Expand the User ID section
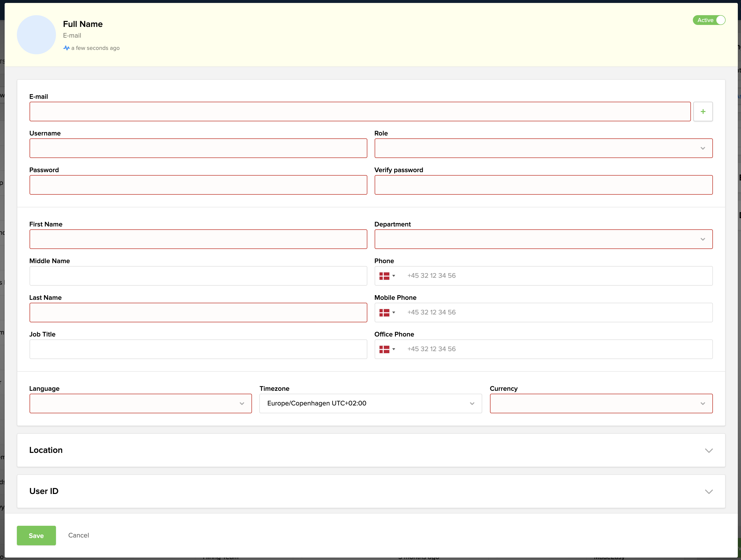741x560 pixels. pos(371,491)
